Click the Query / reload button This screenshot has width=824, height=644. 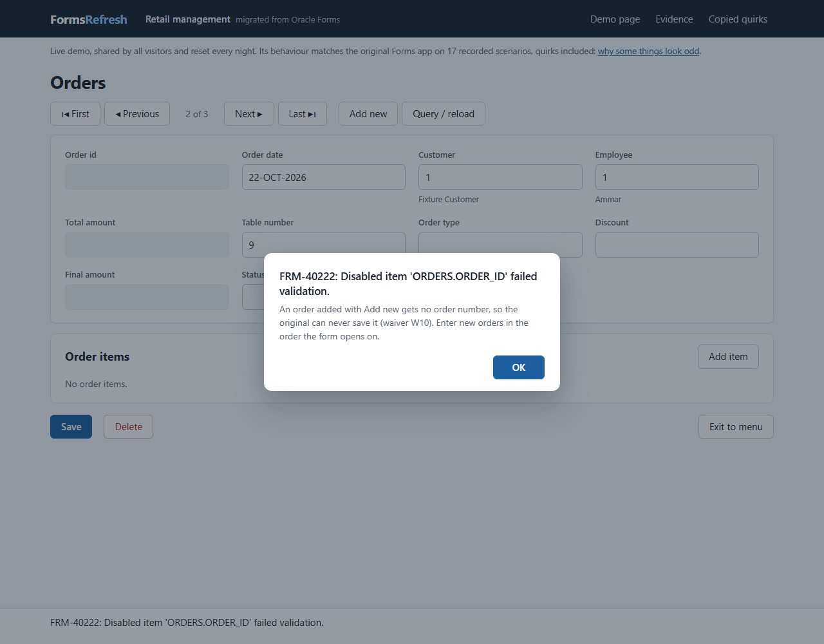[x=444, y=114]
